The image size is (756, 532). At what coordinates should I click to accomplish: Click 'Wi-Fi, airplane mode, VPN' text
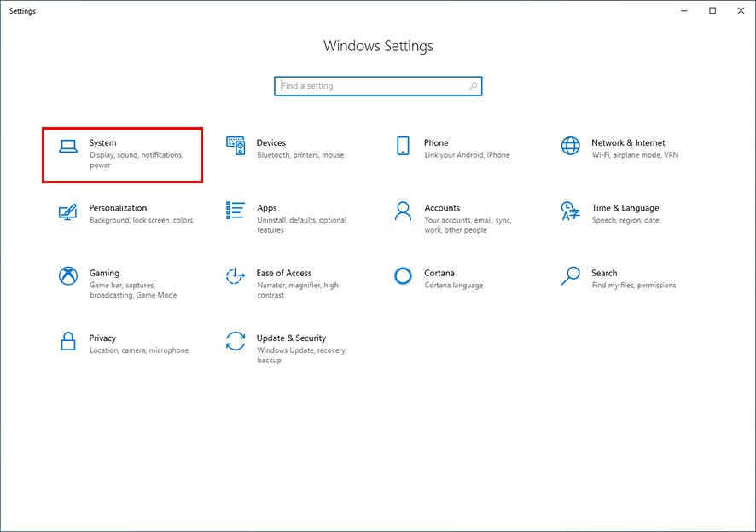tap(635, 155)
